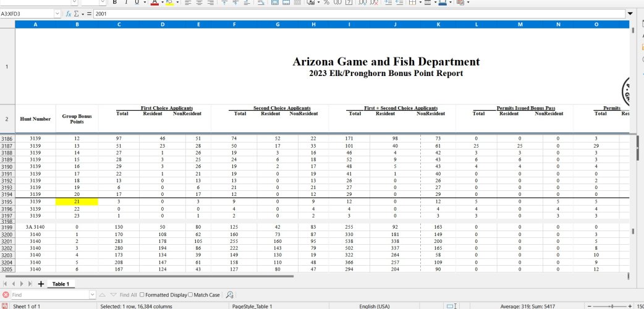
Task: Select the Table 1 sheet tab
Action: [61, 284]
